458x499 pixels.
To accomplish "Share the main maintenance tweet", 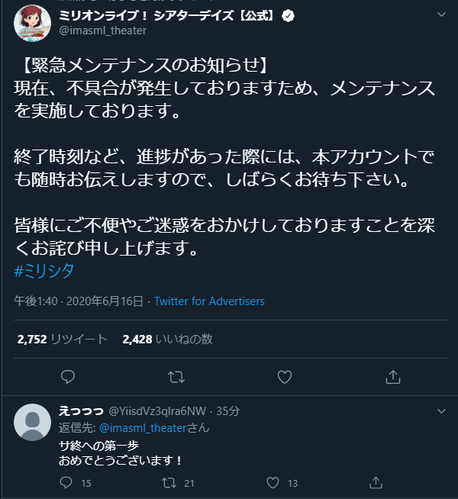I will (393, 377).
